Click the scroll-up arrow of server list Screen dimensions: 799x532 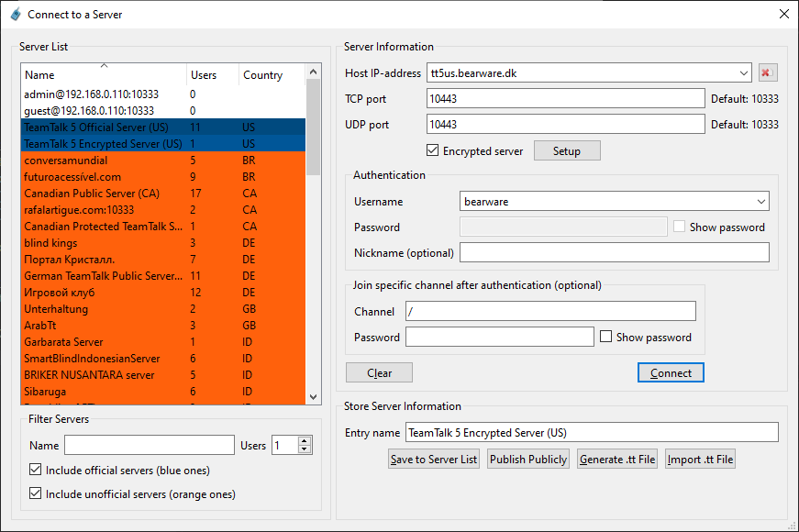[314, 72]
